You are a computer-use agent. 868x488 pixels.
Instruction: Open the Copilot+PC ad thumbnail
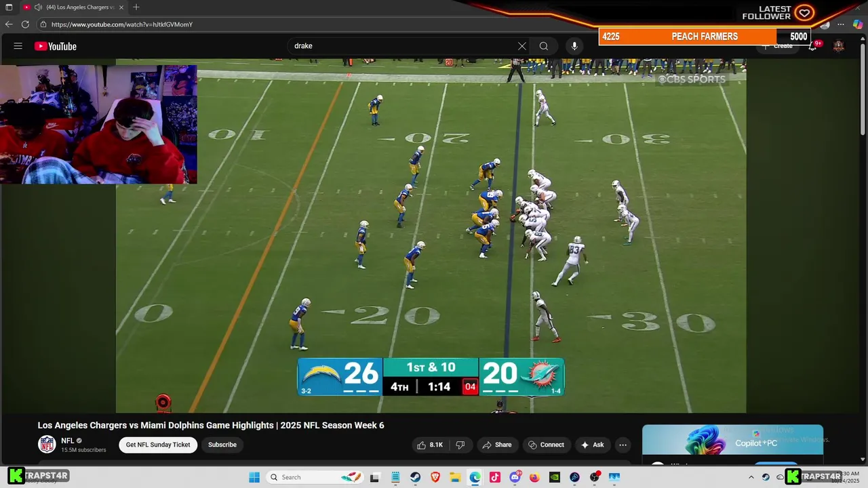tap(732, 439)
